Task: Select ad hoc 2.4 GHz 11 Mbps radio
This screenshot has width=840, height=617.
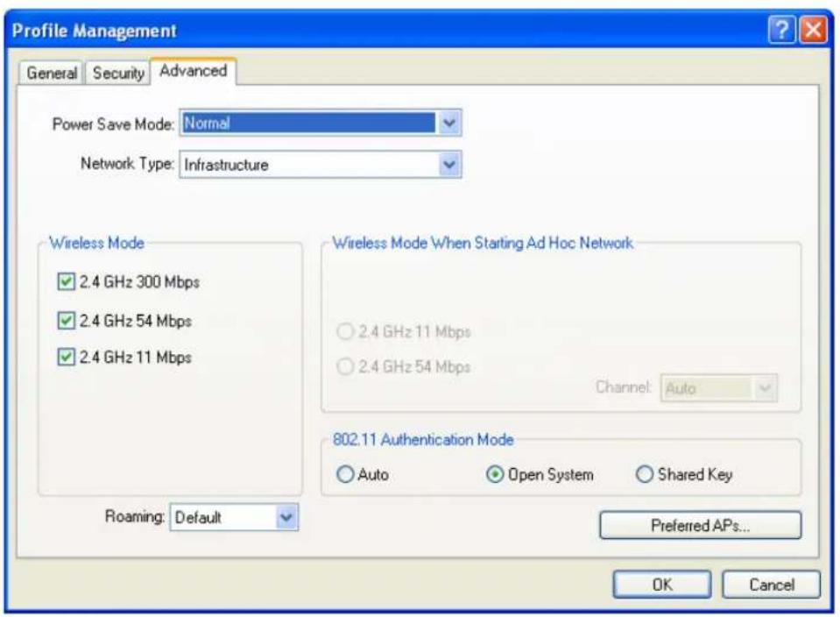Action: tap(345, 331)
